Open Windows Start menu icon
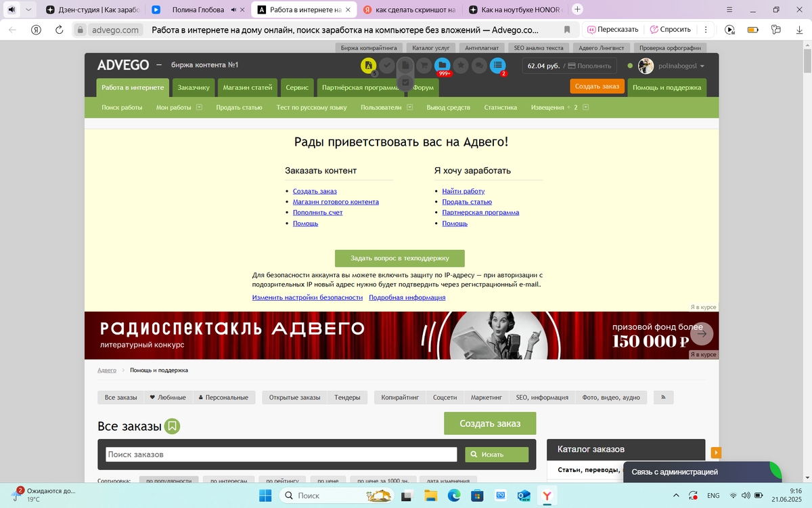 265,495
